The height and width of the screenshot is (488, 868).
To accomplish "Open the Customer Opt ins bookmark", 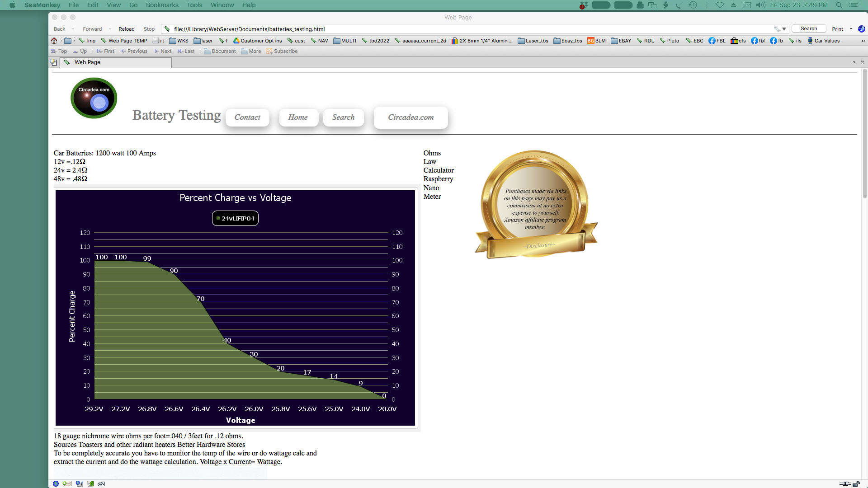I will click(x=257, y=41).
